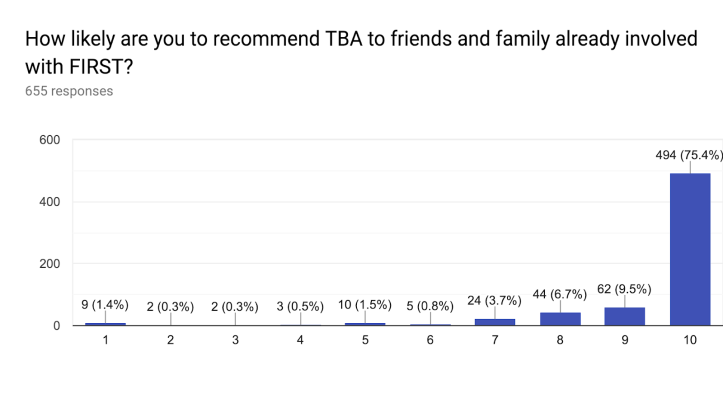Click the "5 (0.8%)" data label
The image size is (723, 403).
tap(430, 307)
